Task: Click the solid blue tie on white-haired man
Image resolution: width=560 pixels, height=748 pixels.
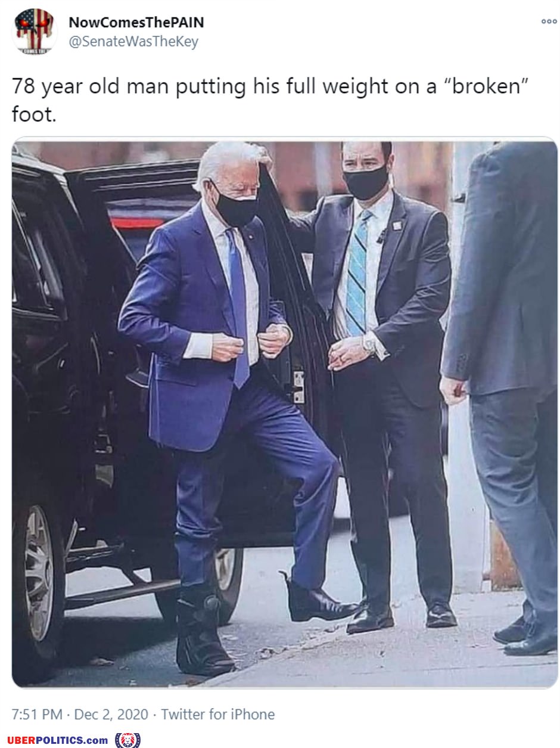Action: (x=238, y=309)
